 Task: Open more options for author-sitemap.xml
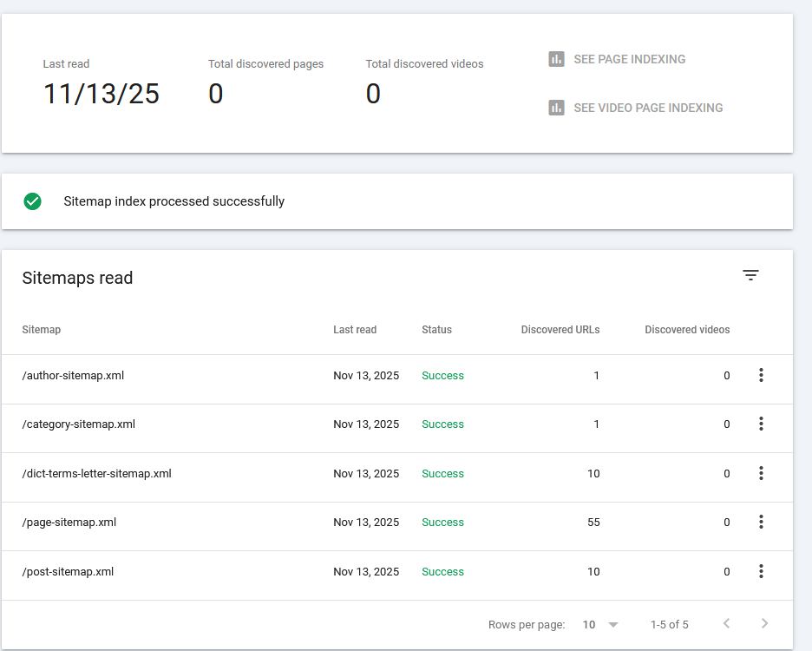tap(761, 375)
